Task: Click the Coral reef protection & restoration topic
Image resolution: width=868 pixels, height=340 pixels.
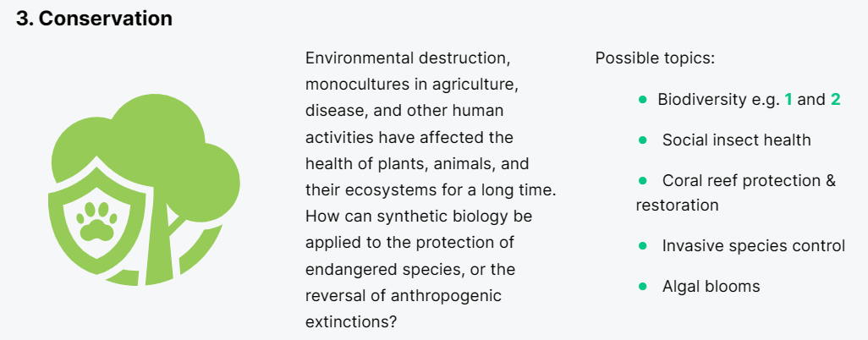Action: [736, 193]
